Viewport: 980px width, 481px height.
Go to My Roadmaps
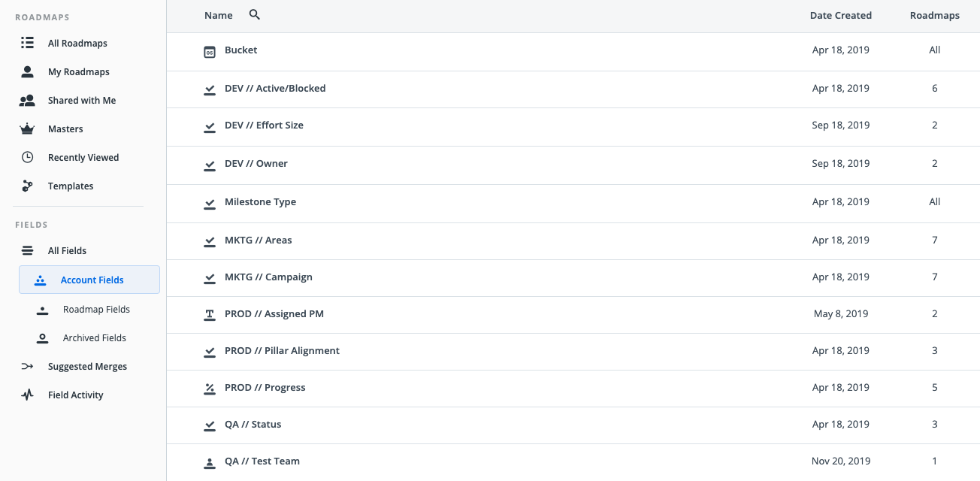[78, 71]
